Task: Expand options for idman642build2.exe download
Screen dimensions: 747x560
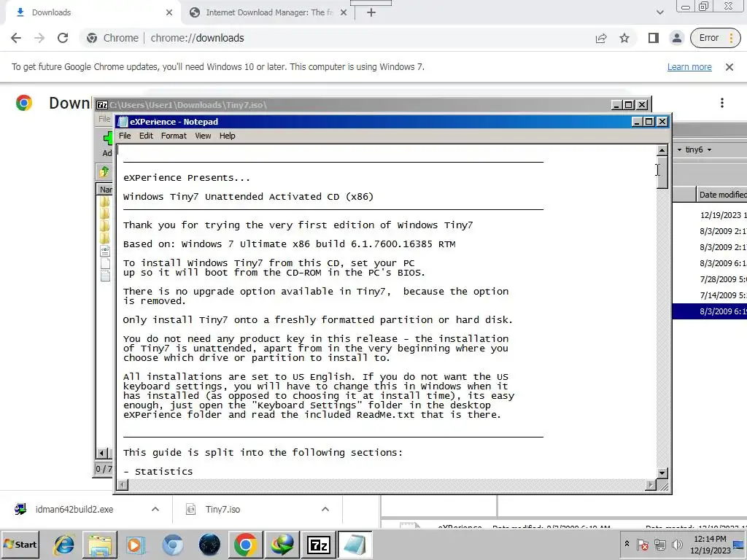Action: click(x=155, y=509)
